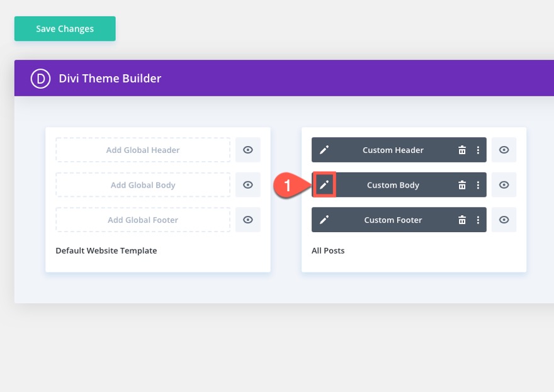The height and width of the screenshot is (392, 554).
Task: Delete the Custom Footer via trash icon
Action: pos(462,220)
